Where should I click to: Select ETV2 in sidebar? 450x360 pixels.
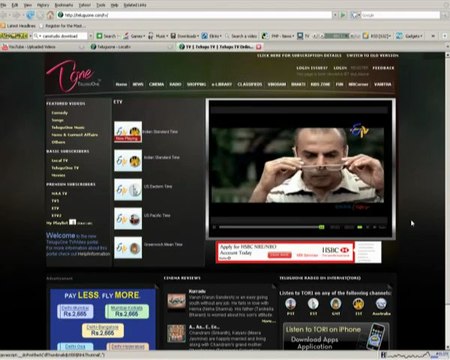pyautogui.click(x=56, y=216)
